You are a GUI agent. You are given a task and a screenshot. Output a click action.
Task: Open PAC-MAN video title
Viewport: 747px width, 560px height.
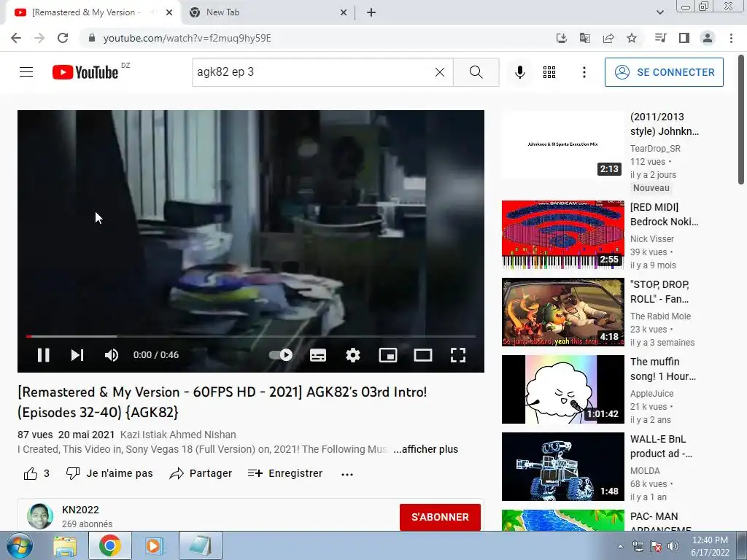coord(660,522)
